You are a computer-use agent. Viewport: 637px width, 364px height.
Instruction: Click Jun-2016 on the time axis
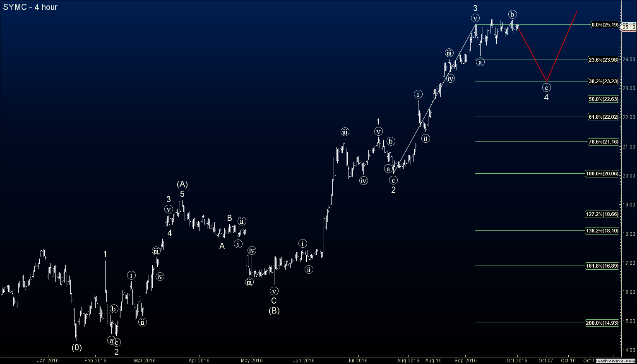point(304,360)
